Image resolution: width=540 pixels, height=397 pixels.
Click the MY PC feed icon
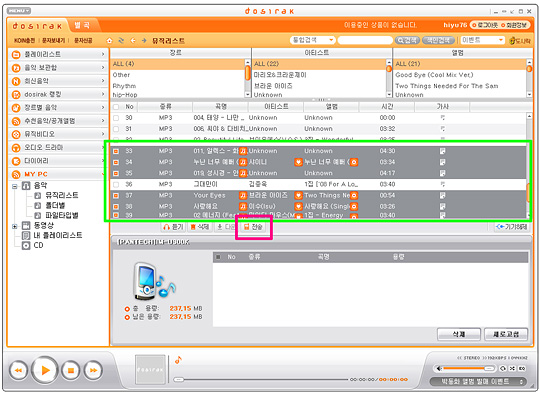pos(16,174)
